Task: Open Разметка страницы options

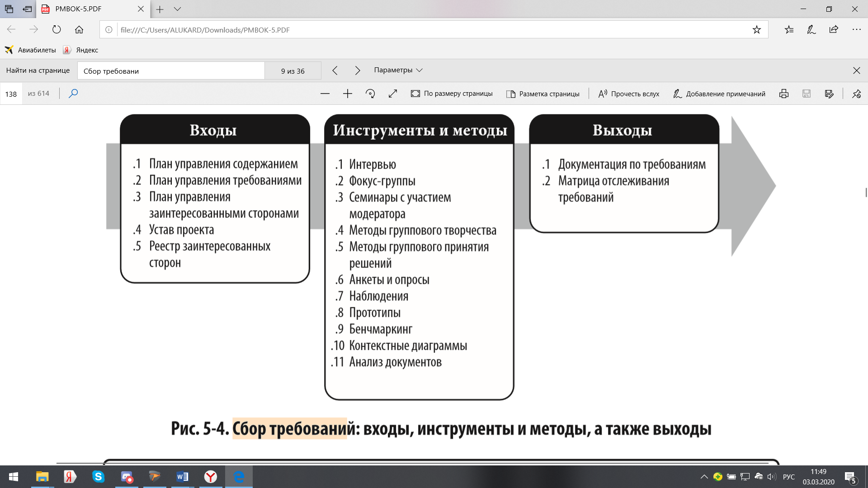Action: 542,94
